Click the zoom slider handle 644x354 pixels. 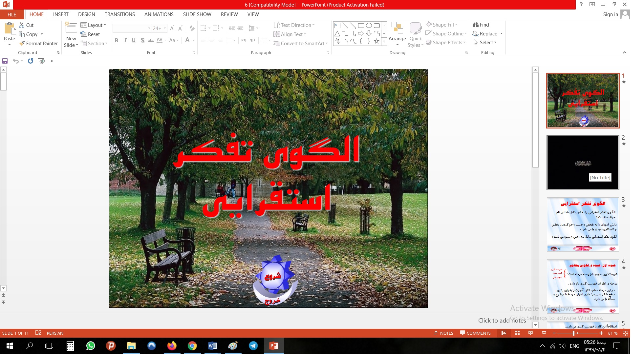(x=573, y=333)
